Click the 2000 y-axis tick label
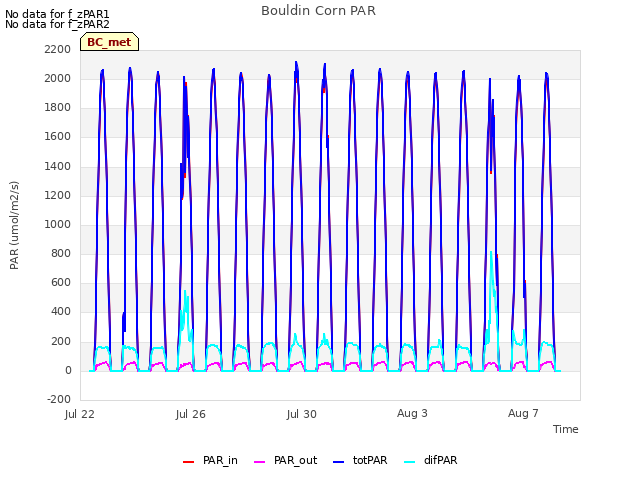This screenshot has width=640, height=480. tap(58, 78)
